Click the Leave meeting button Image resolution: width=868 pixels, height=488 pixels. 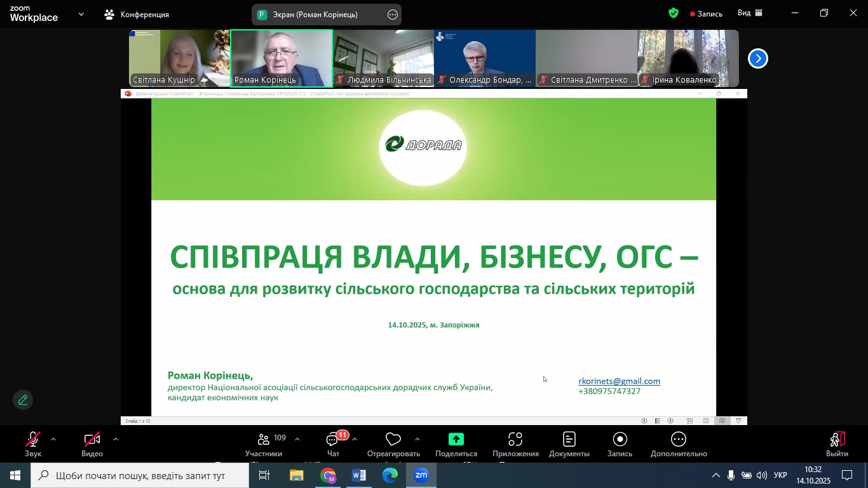[837, 444]
